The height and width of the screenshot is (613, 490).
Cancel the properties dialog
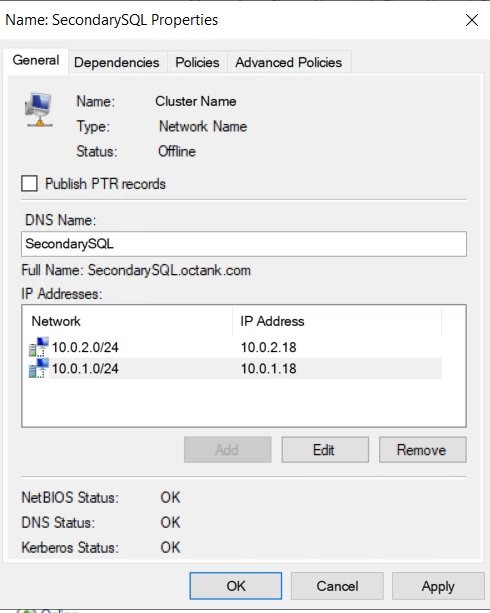pos(337,586)
